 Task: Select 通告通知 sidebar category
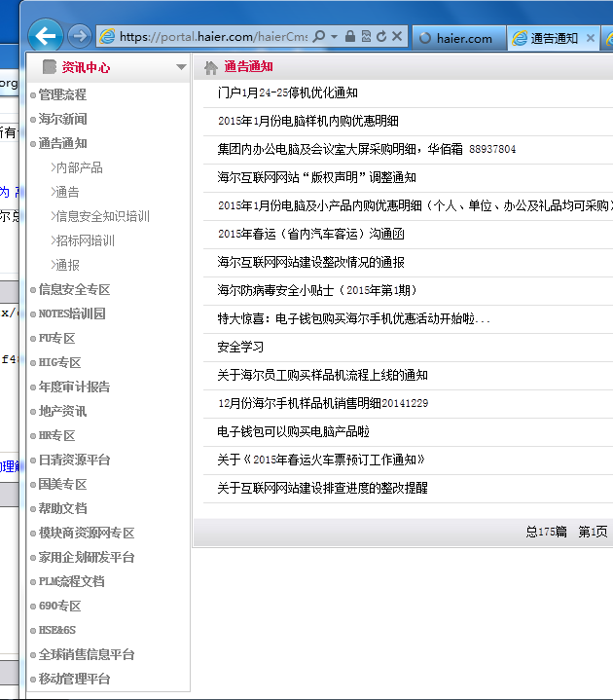[x=62, y=143]
